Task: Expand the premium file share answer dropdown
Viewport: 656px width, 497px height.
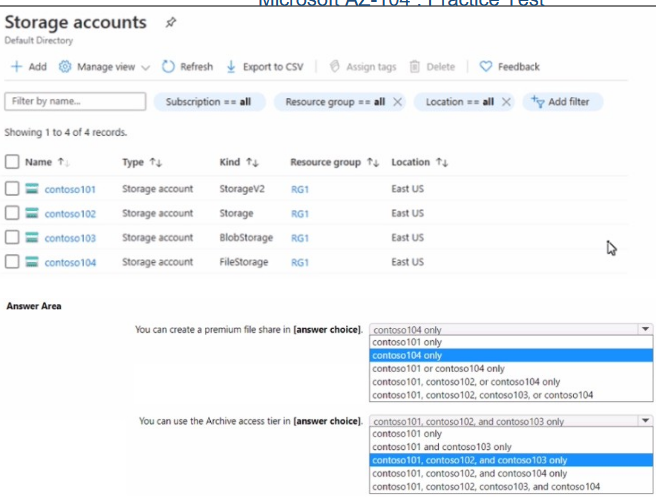Action: [x=645, y=329]
